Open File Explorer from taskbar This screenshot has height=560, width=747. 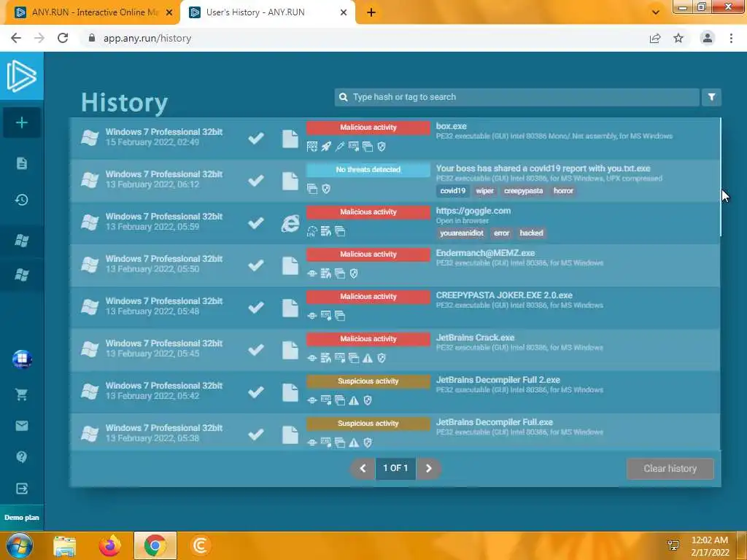[x=64, y=545]
